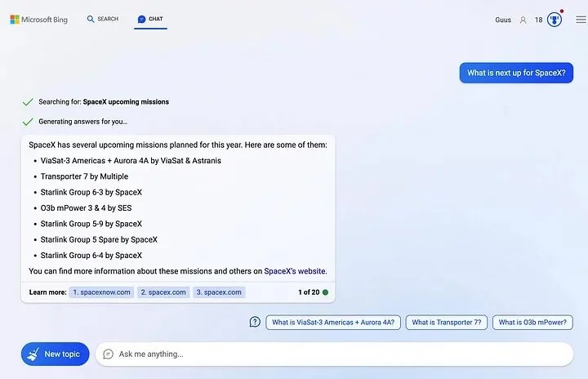Click the chat icon in input box
This screenshot has width=588, height=379.
point(108,354)
